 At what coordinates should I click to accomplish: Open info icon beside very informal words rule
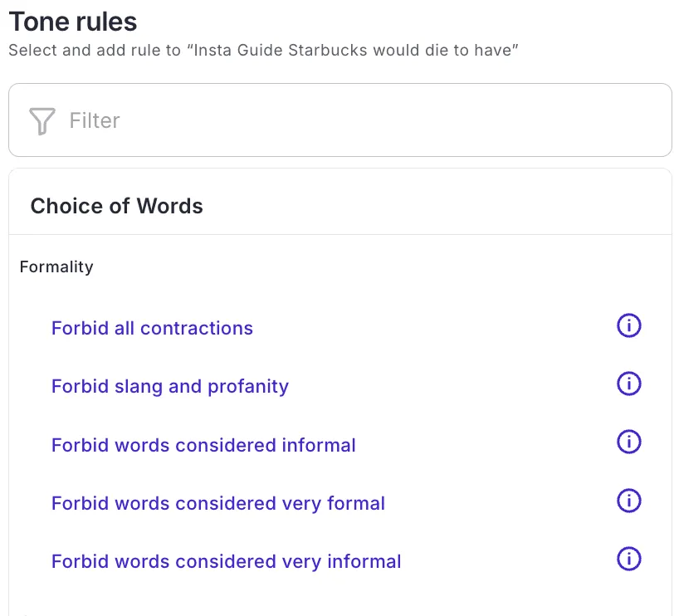point(629,559)
